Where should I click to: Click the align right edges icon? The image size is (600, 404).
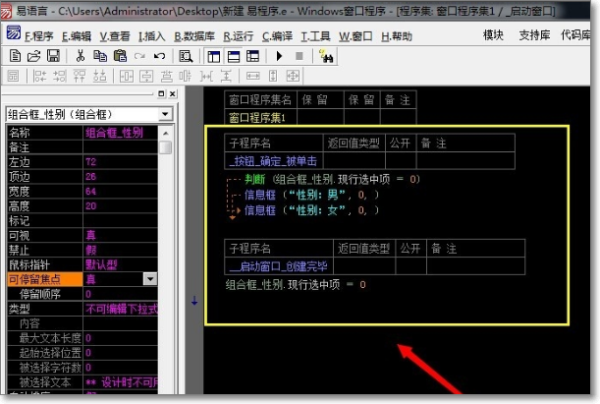click(x=60, y=76)
